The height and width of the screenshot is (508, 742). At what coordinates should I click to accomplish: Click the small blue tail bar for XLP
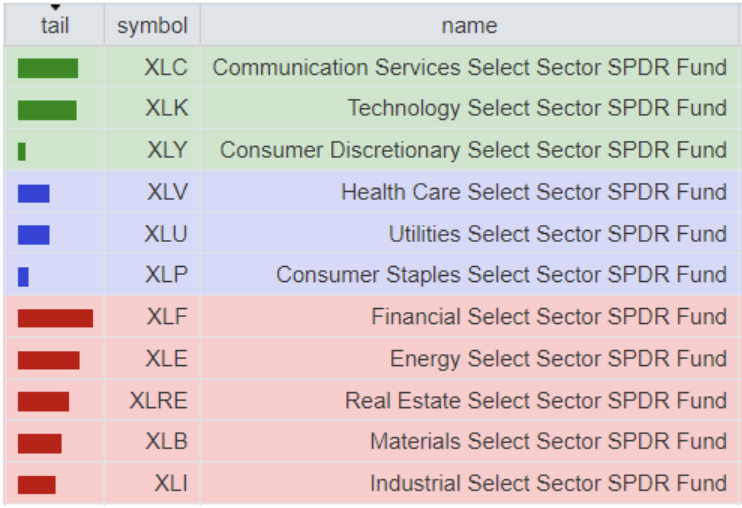point(23,276)
